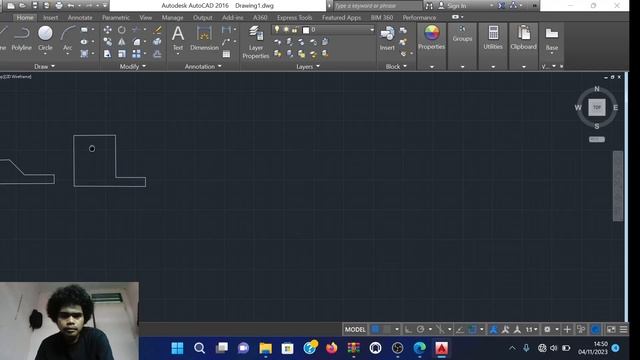Screen dimensions: 640x360
Task: Click the Offset tool icon in Modify panel
Action: 158,54
